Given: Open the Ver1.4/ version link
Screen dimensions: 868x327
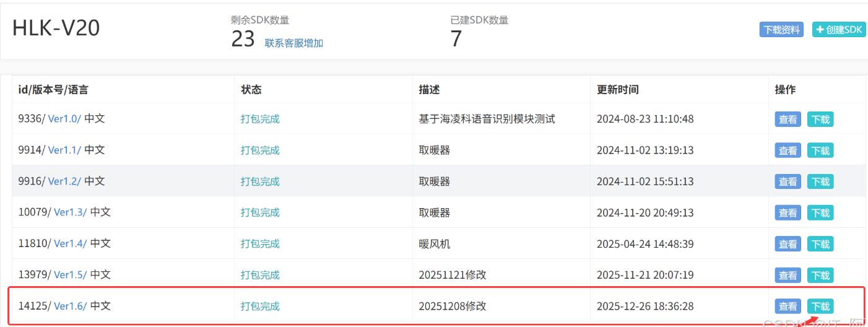Looking at the screenshot, I should [x=71, y=243].
